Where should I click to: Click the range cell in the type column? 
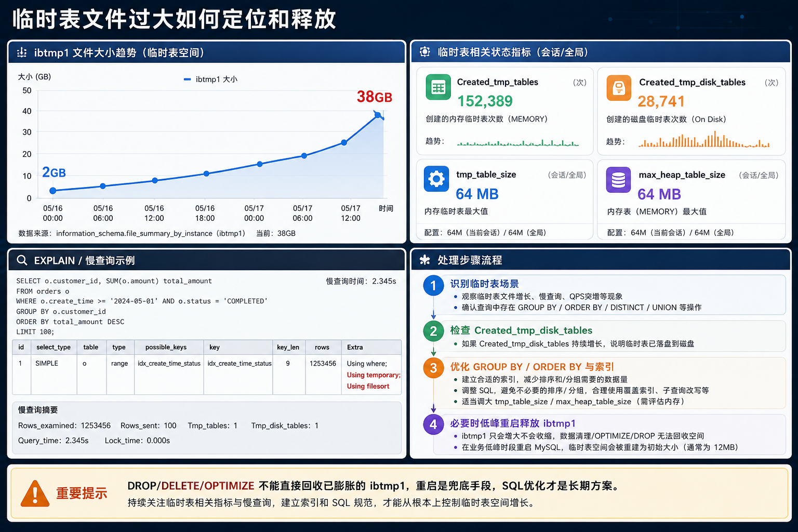(x=119, y=363)
